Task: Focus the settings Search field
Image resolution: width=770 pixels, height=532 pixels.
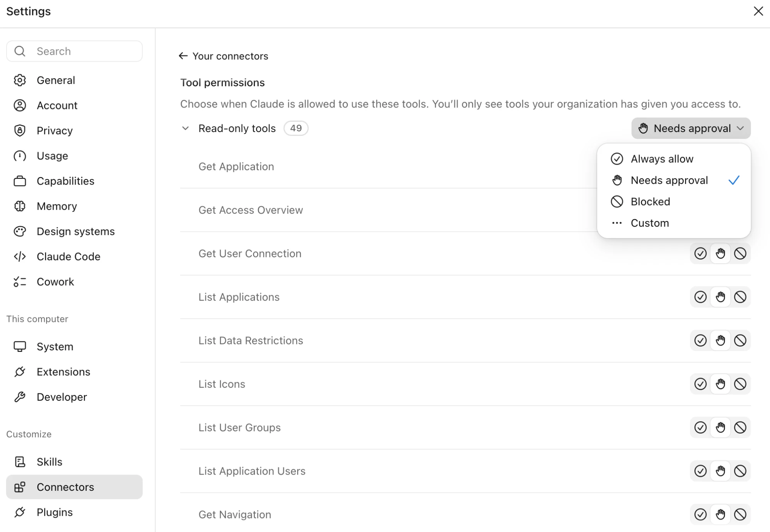Action: pos(74,51)
